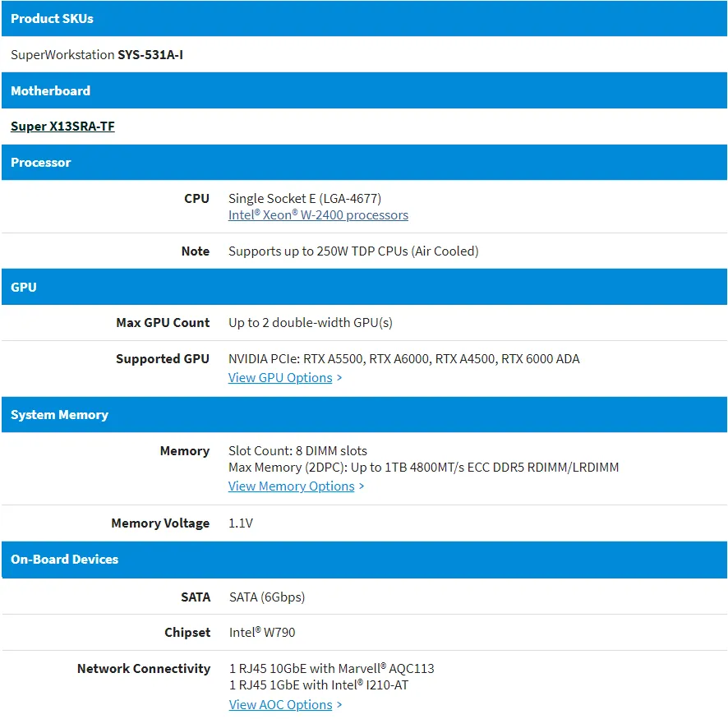Follow the View GPU Options link

pyautogui.click(x=280, y=378)
